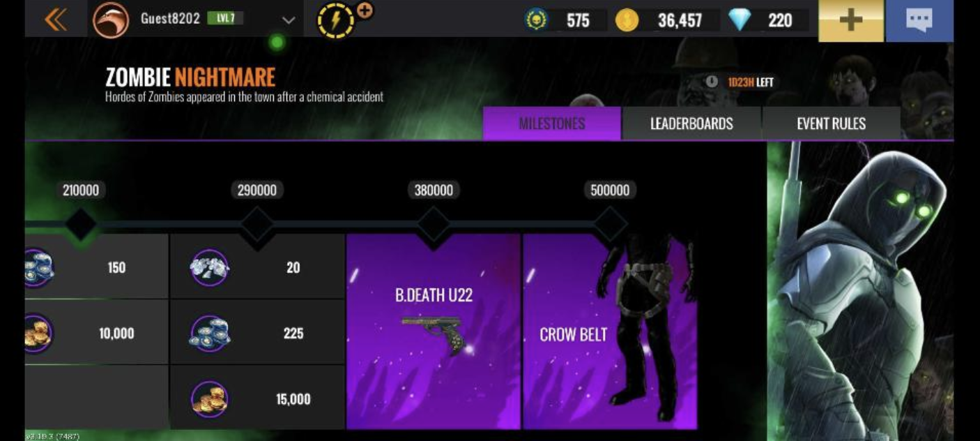Tap the 500000 milestone points label
This screenshot has height=441, width=980.
610,190
